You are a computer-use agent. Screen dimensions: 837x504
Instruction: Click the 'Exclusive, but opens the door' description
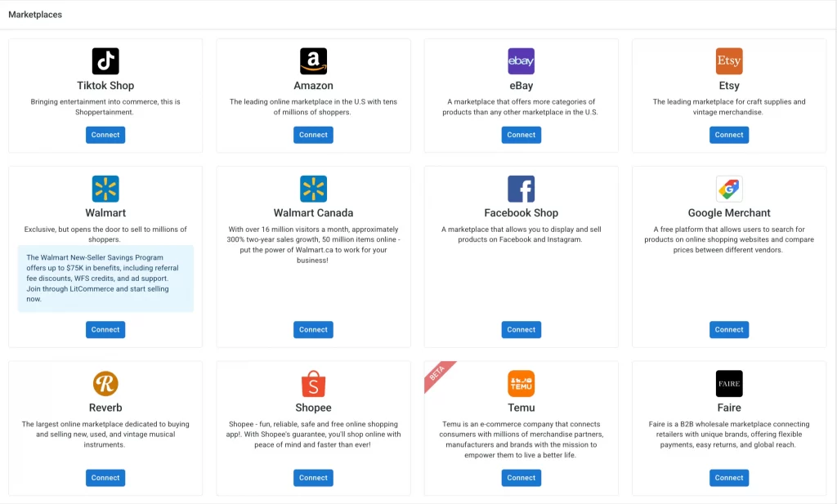coord(105,234)
